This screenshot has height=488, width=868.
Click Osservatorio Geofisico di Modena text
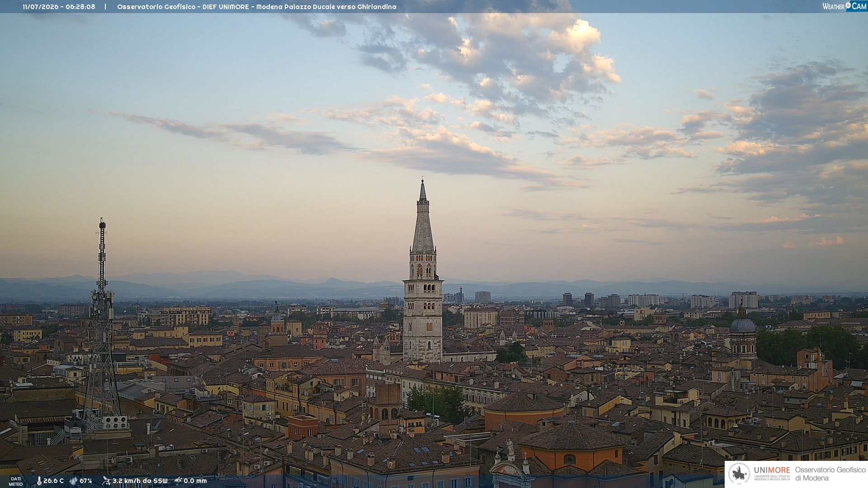tap(830, 474)
